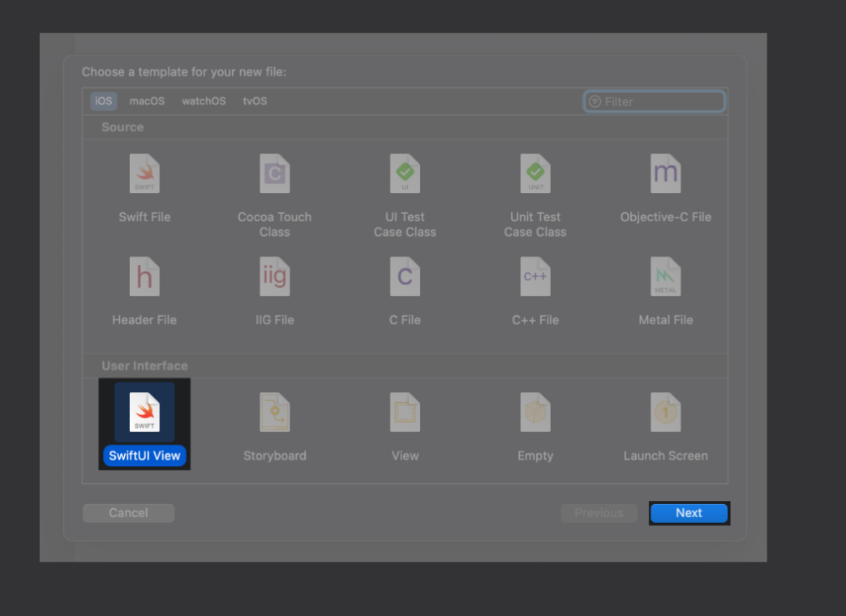Choose the Objective-C File template icon
The height and width of the screenshot is (616, 846).
coord(666,173)
